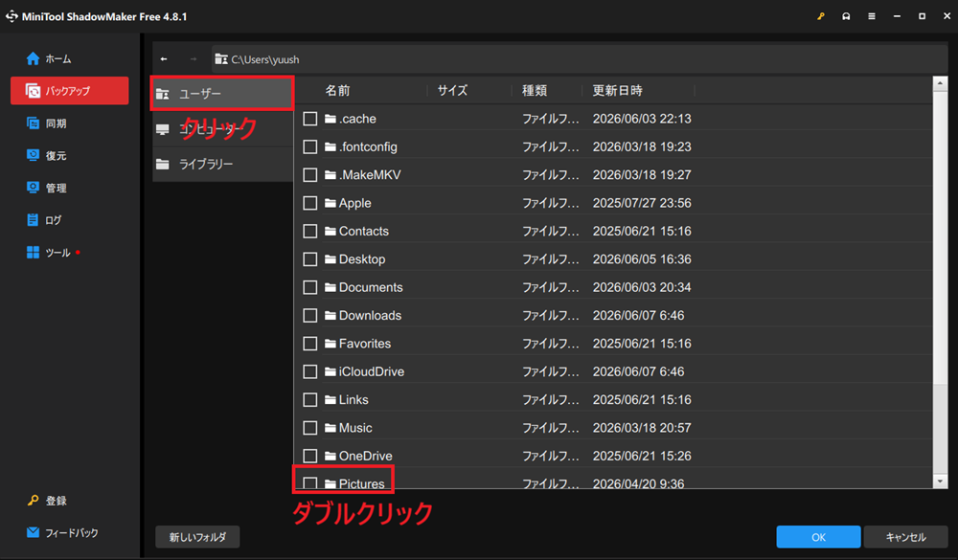Open the hamburger menu in title bar
Viewport: 958px width, 560px height.
[x=872, y=16]
